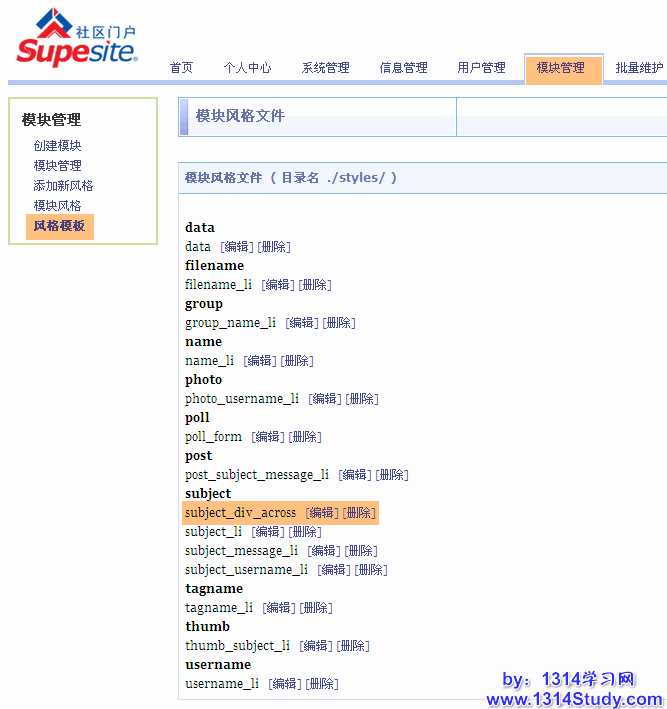Edit the photo_username_li style file
Viewport: 667px width, 709px height.
[x=325, y=399]
